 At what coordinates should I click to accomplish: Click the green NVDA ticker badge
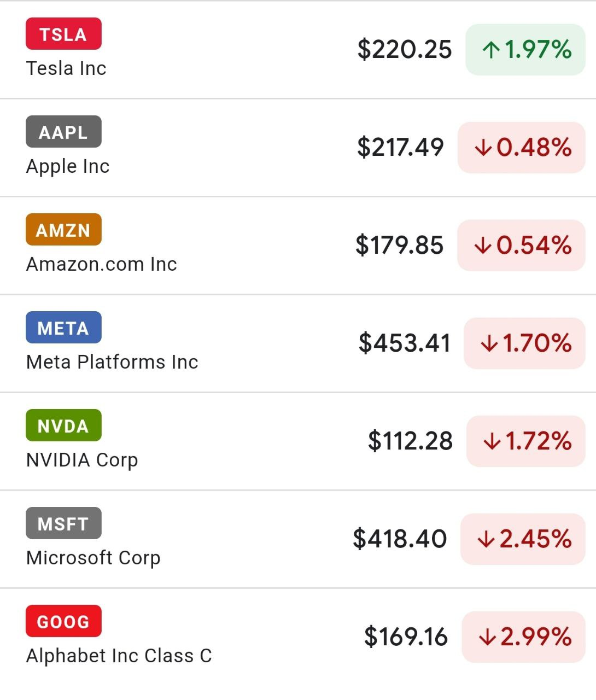(63, 425)
